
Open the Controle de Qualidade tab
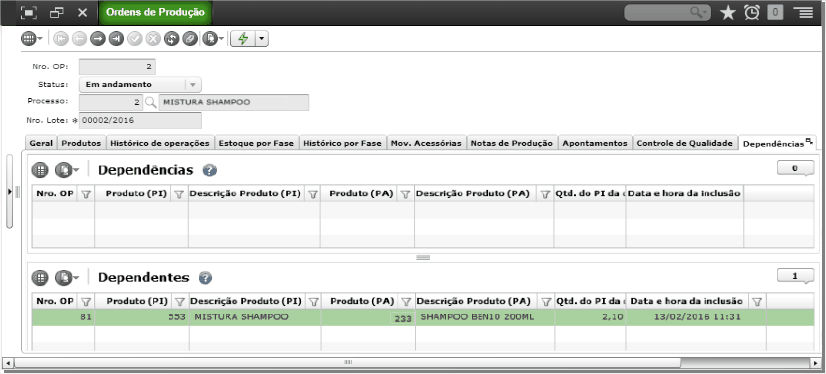pos(685,143)
